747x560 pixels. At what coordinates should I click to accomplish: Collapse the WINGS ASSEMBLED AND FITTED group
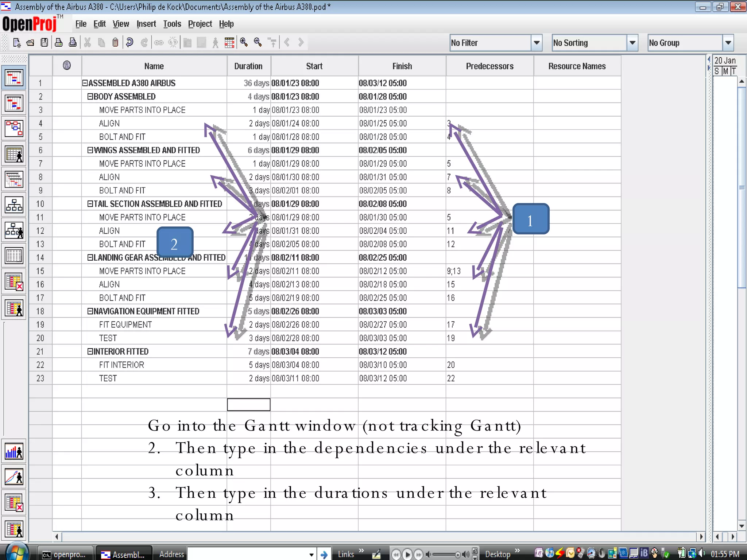[90, 150]
